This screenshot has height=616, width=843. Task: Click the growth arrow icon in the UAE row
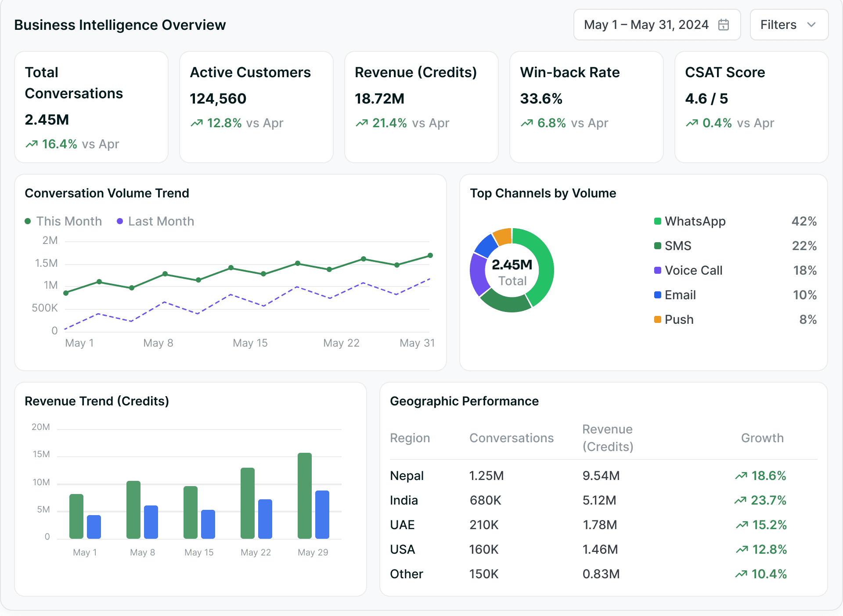742,525
